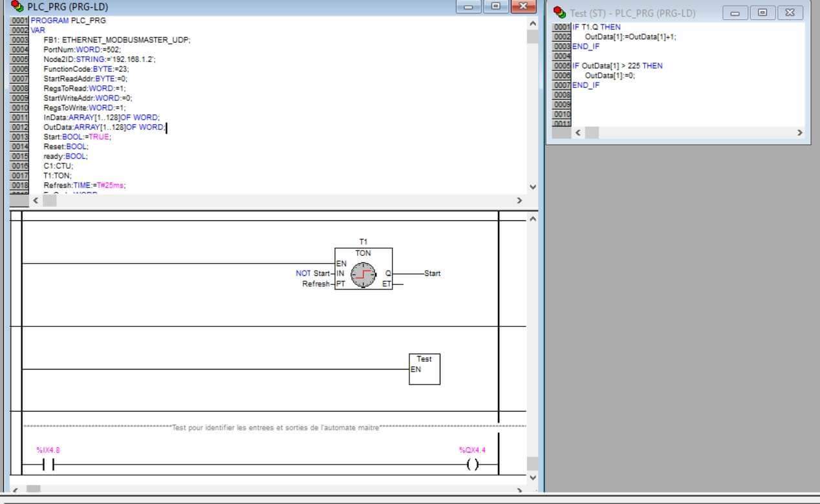This screenshot has width=820, height=504.
Task: Select the TON timer clock symbol
Action: (363, 274)
